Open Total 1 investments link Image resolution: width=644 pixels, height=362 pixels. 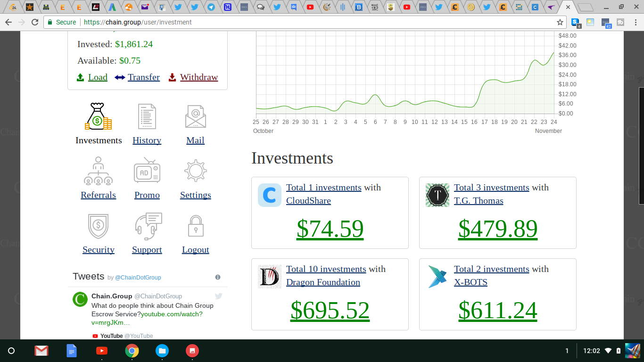click(x=324, y=188)
